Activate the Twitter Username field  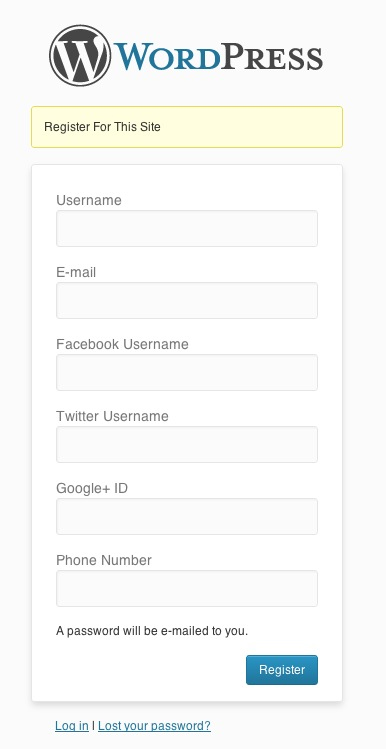187,445
